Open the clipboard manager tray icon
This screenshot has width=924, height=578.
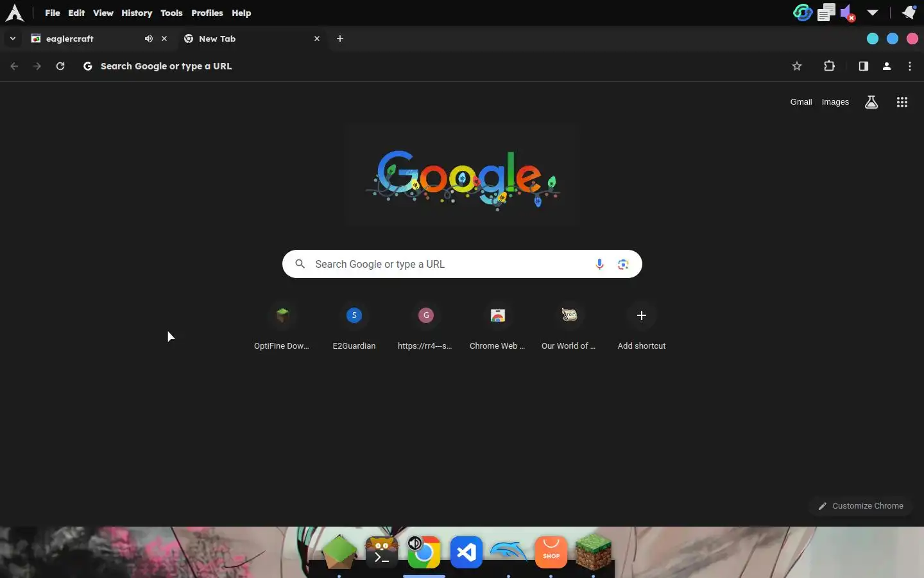click(x=826, y=12)
